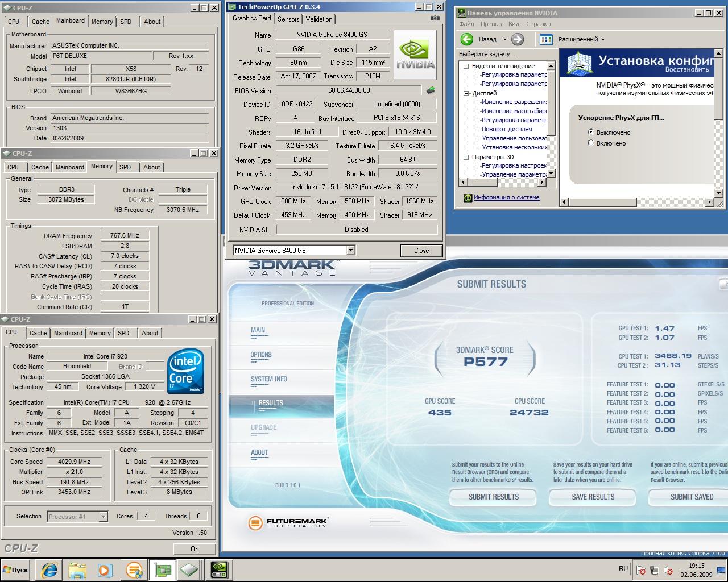Click the GPU-Z screenshot camera icon
Image resolution: width=728 pixels, height=582 pixels.
point(435,18)
